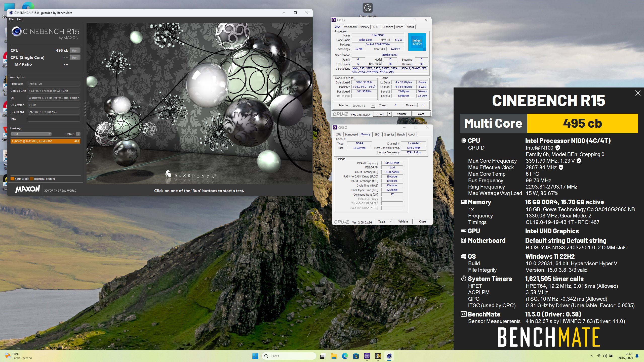Switch to Mainboard tab in upper CPU-Z window
644x362 pixels.
350,27
